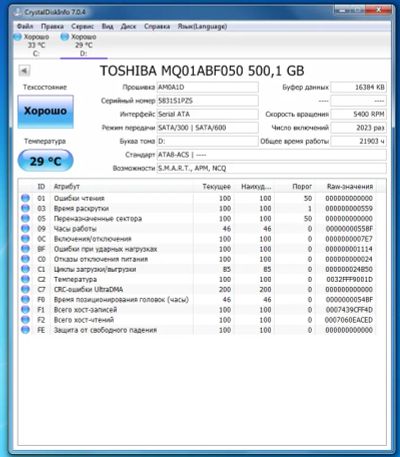Click the Общее время работы value field
This screenshot has height=457, width=400.
click(358, 141)
